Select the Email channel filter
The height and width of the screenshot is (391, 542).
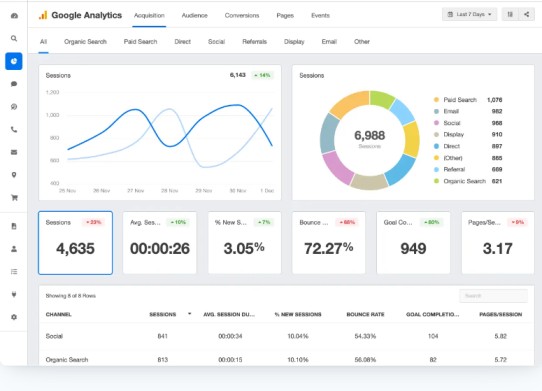pos(329,42)
